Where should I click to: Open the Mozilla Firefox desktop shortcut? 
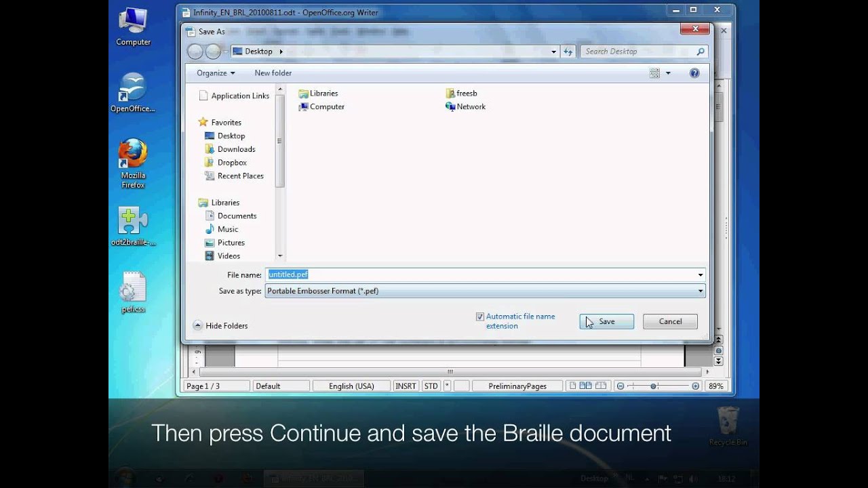click(x=133, y=163)
